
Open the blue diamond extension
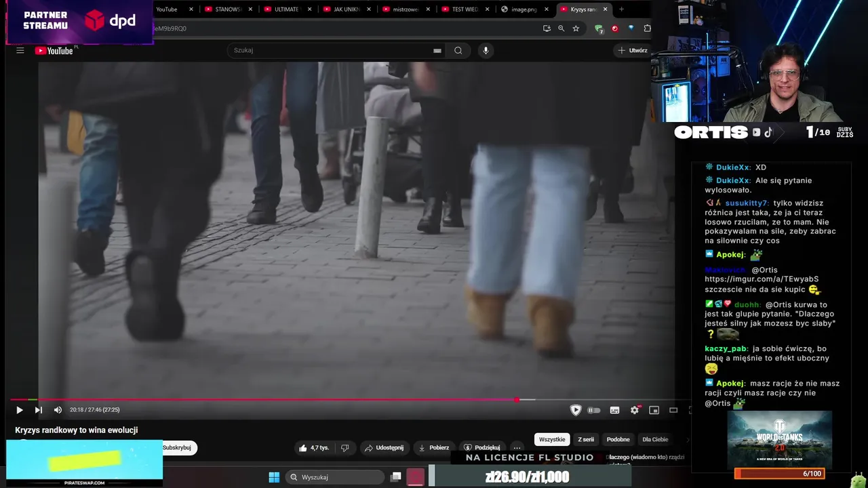coord(631,28)
